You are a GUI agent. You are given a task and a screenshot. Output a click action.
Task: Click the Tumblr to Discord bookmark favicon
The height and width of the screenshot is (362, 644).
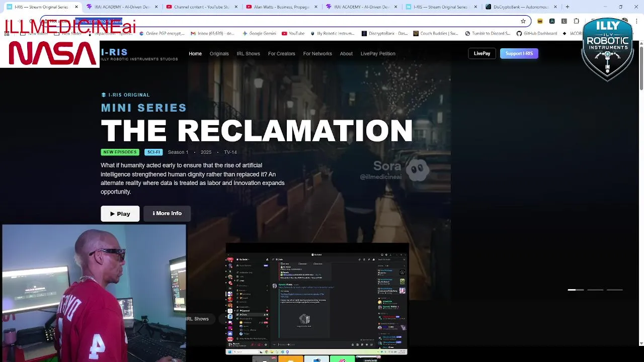pos(467,34)
